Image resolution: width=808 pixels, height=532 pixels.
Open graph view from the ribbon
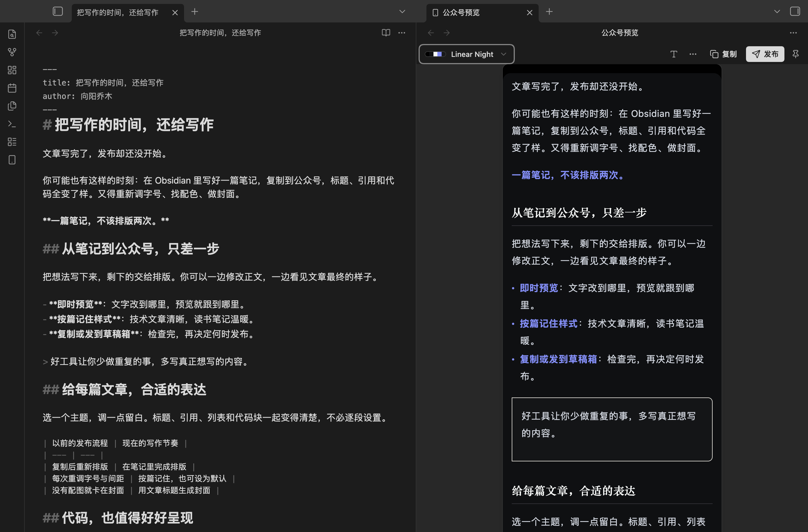point(12,52)
